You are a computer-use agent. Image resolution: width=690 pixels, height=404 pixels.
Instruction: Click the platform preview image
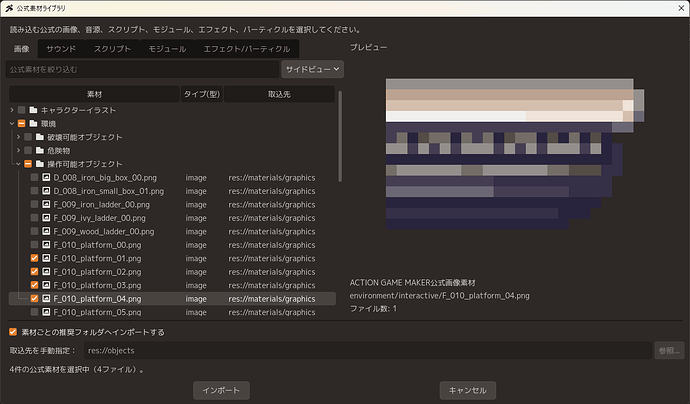pyautogui.click(x=515, y=154)
